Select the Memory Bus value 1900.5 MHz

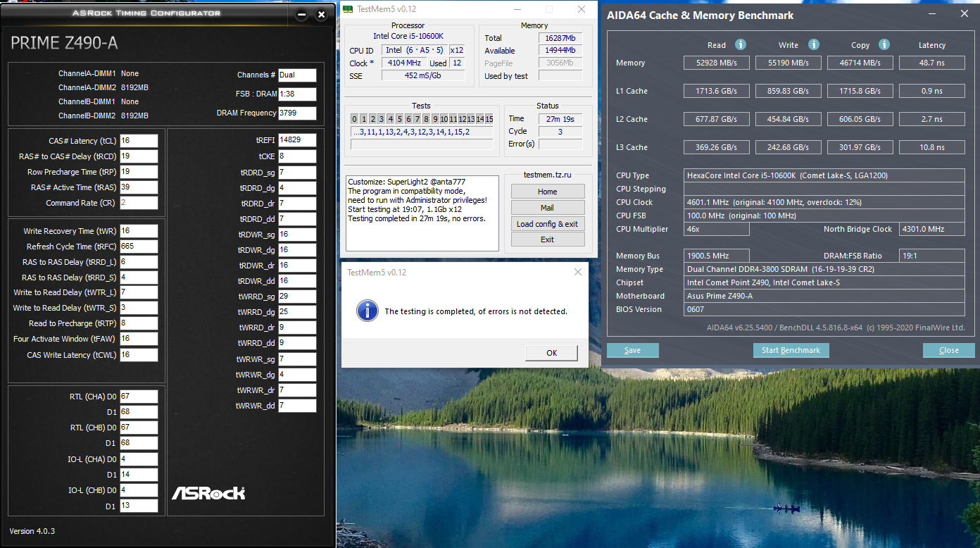pos(717,256)
